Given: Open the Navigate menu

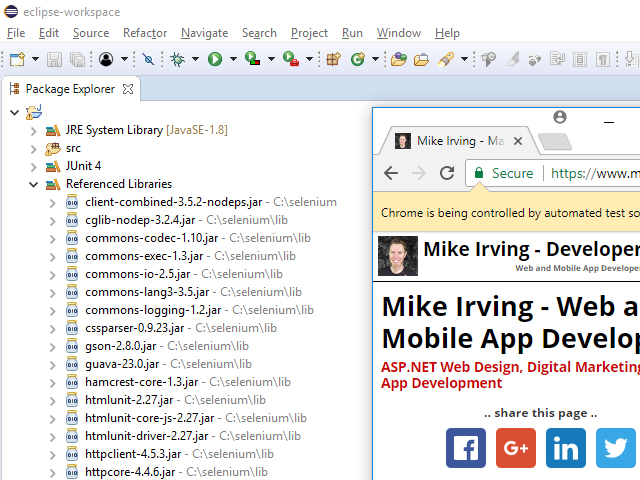Looking at the screenshot, I should [204, 33].
